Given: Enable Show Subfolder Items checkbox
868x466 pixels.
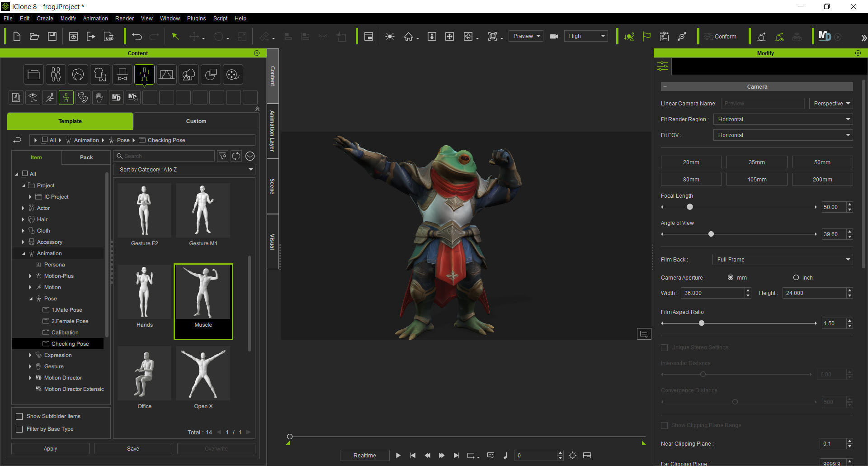Looking at the screenshot, I should [x=19, y=416].
